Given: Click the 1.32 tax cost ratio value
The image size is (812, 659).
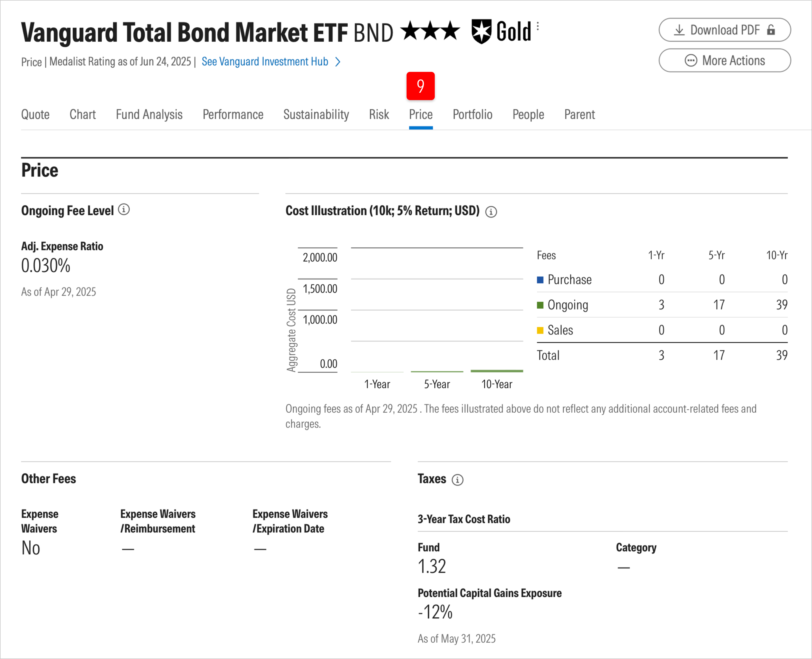Looking at the screenshot, I should point(432,566).
